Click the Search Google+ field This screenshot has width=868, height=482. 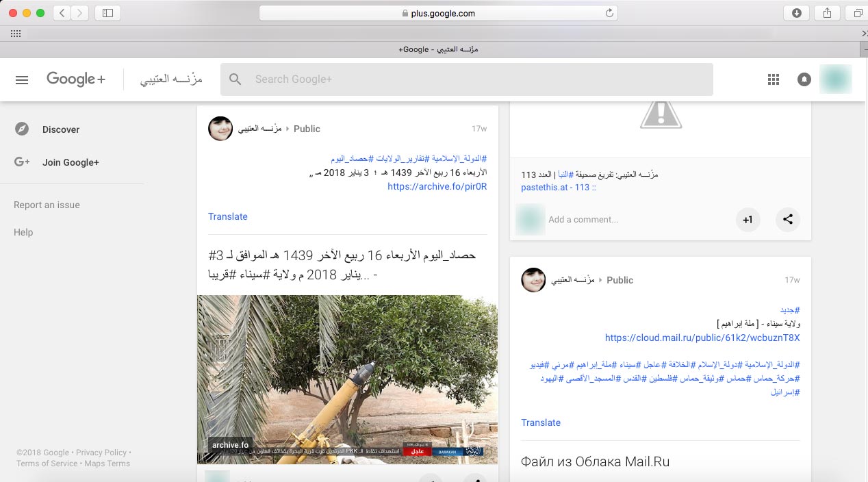click(x=465, y=79)
